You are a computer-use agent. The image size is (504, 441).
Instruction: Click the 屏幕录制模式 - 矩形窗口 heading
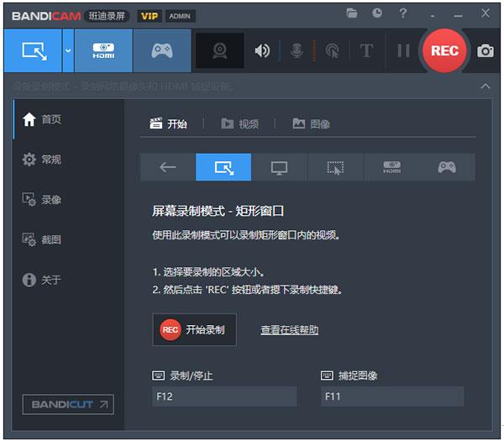[218, 211]
